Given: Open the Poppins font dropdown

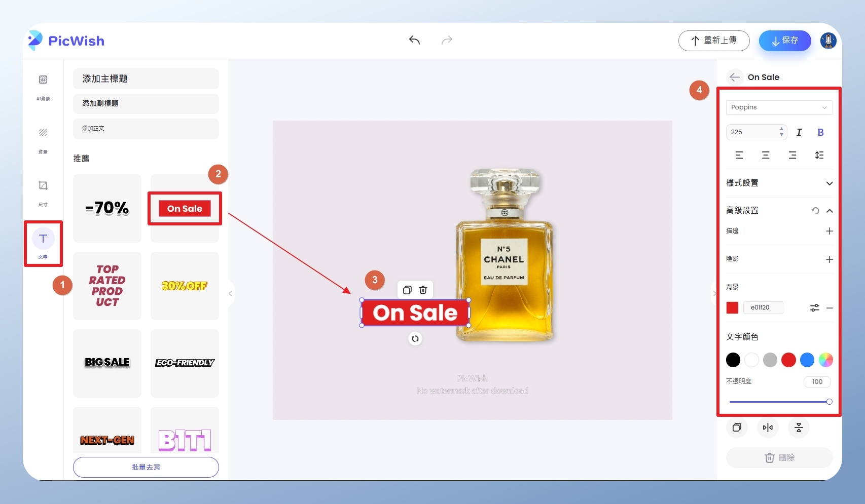Looking at the screenshot, I should point(779,107).
